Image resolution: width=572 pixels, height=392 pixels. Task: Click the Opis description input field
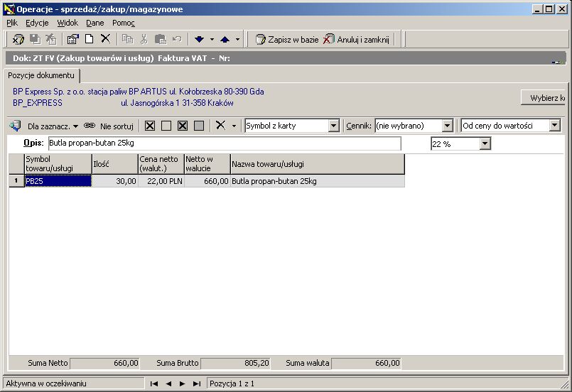click(x=225, y=143)
